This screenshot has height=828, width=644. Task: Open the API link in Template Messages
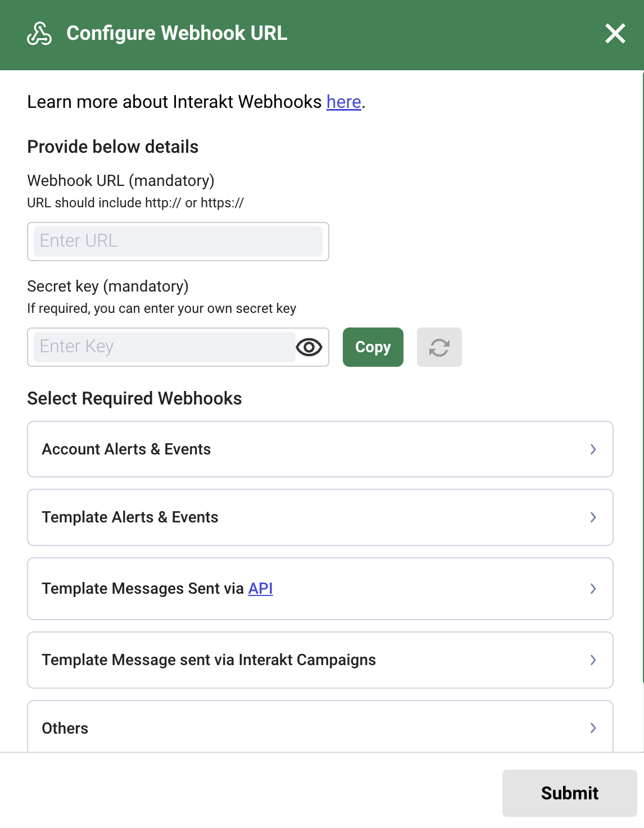tap(260, 589)
